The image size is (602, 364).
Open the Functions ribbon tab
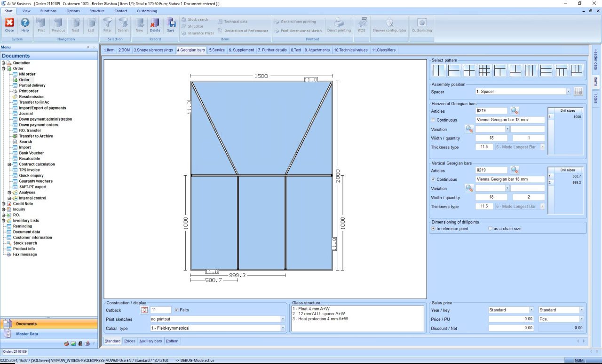[48, 11]
